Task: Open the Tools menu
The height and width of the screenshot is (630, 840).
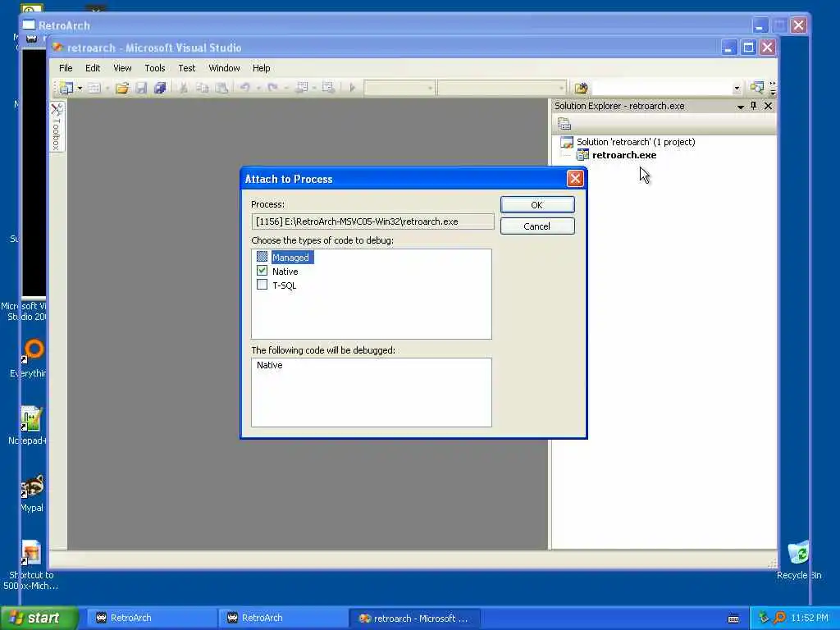Action: click(x=155, y=68)
